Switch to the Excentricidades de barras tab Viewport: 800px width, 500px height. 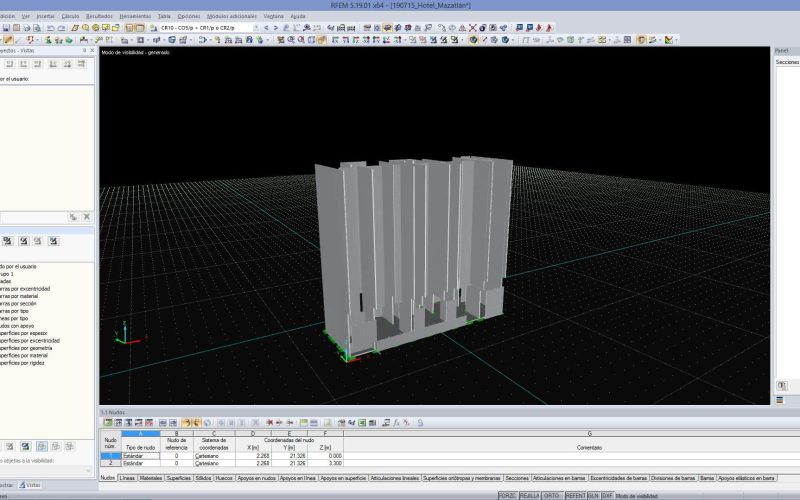coord(618,478)
